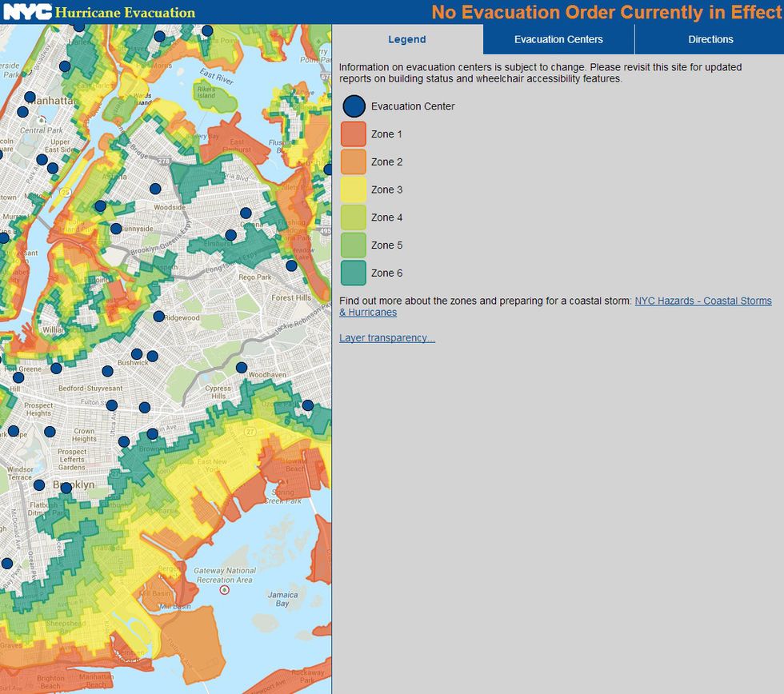This screenshot has height=694, width=784.
Task: Select the Legend tab
Action: [x=407, y=39]
